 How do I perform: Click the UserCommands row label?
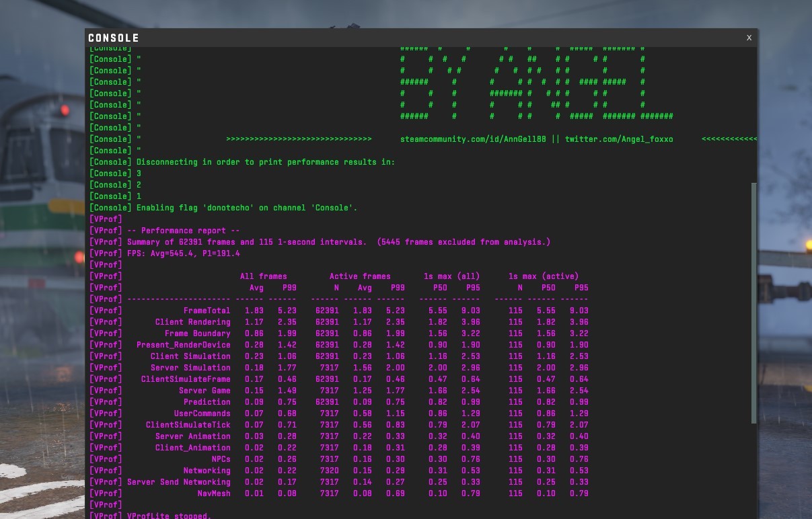(x=202, y=413)
